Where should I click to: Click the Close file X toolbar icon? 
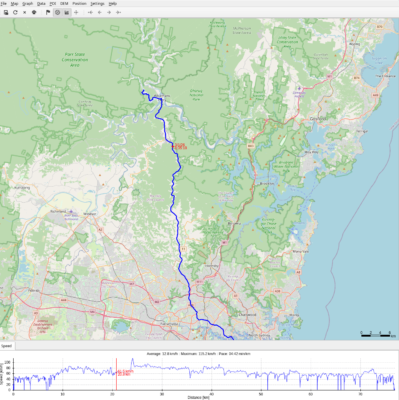(x=24, y=12)
